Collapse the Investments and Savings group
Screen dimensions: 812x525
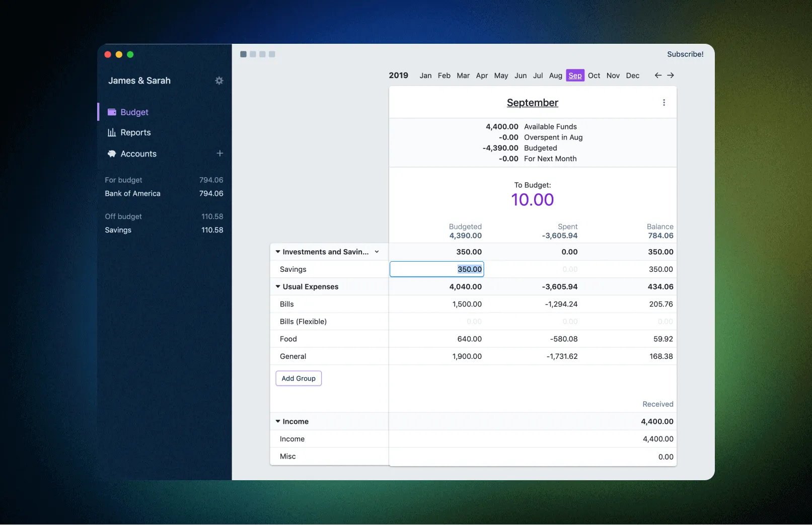[277, 252]
